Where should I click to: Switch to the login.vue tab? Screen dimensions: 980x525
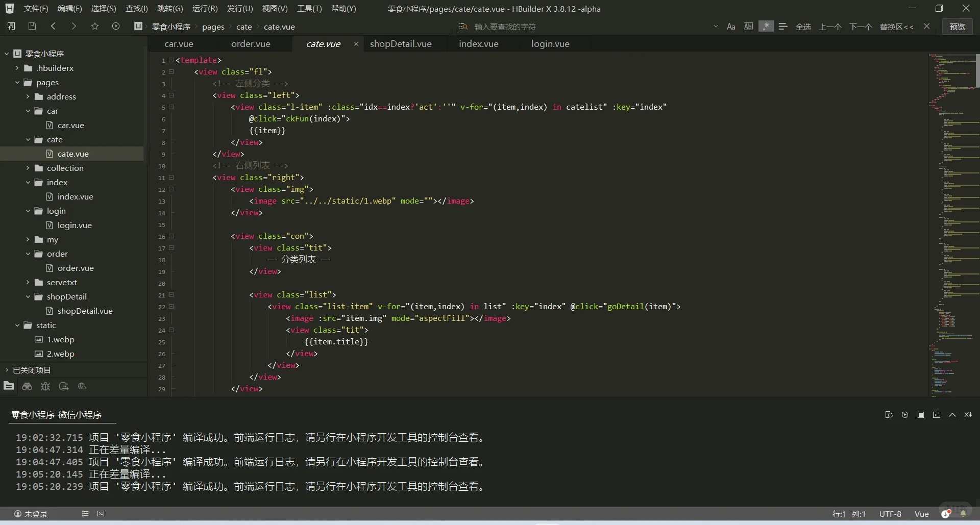tap(550, 44)
